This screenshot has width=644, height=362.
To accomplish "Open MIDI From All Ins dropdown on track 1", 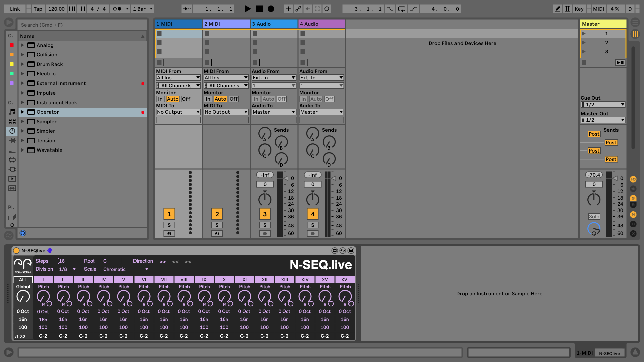I will click(x=178, y=78).
